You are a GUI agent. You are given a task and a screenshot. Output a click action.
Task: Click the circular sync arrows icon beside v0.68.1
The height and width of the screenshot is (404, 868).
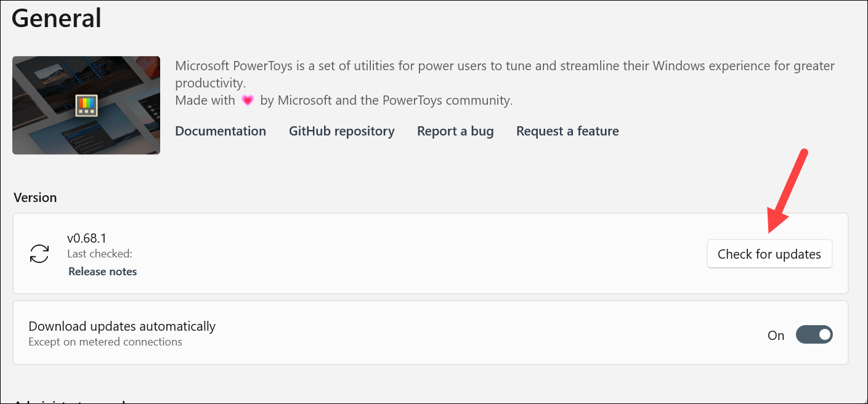(39, 254)
